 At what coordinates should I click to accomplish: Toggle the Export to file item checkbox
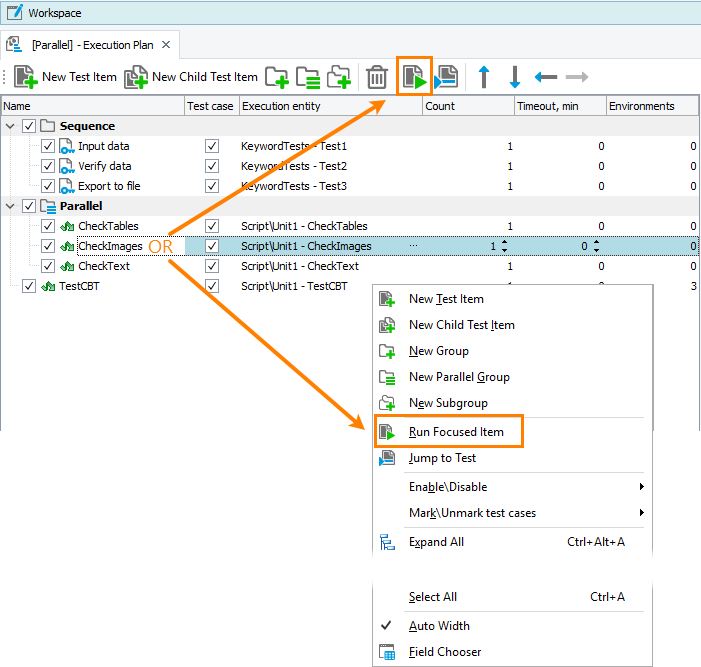click(x=47, y=186)
